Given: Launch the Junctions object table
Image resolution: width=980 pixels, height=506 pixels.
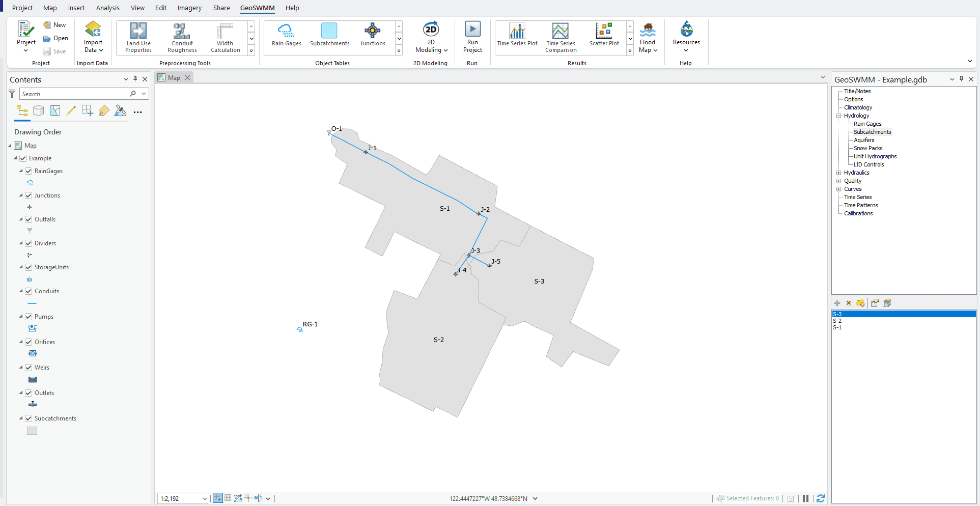Looking at the screenshot, I should point(372,37).
